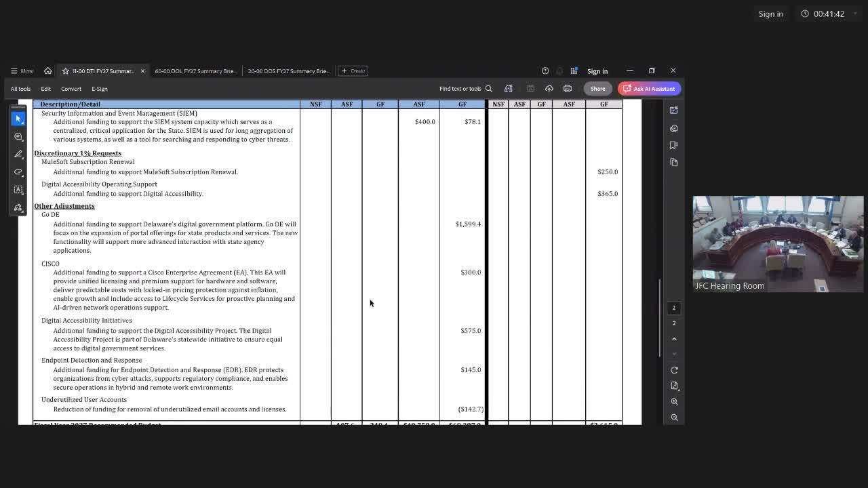Click the Save file icon
This screenshot has width=868, height=488.
[530, 89]
